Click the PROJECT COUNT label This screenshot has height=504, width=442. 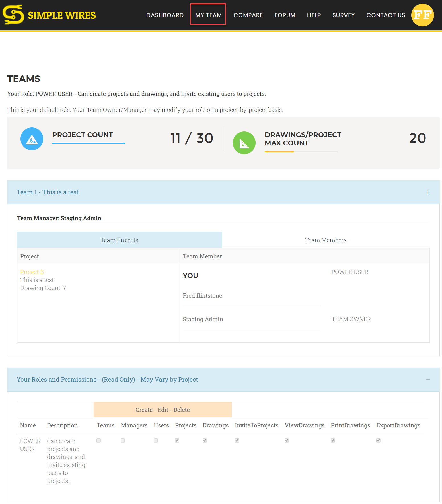[x=83, y=135]
